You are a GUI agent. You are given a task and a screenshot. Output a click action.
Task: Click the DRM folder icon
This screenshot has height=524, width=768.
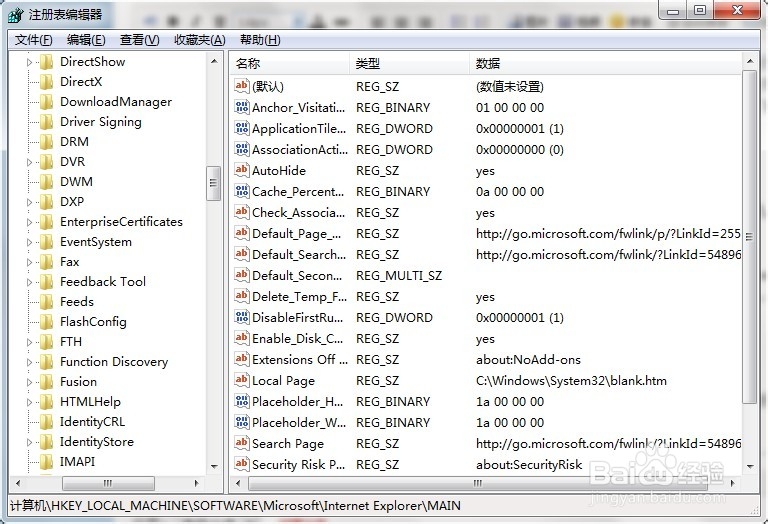[x=46, y=142]
